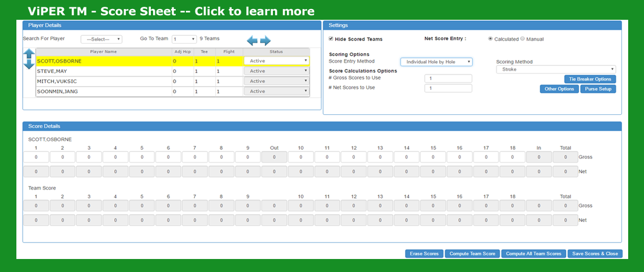Go to previous team with left arrow
644x272 pixels.
pyautogui.click(x=252, y=41)
